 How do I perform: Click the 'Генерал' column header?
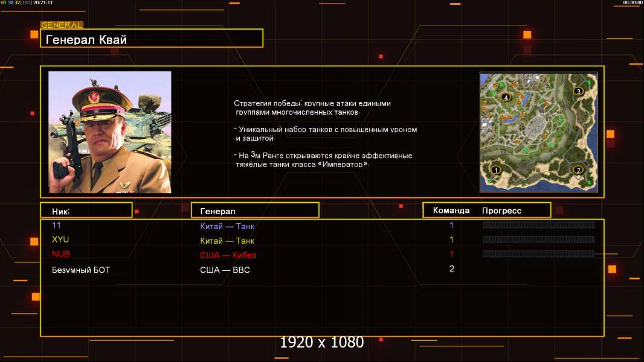coord(255,211)
